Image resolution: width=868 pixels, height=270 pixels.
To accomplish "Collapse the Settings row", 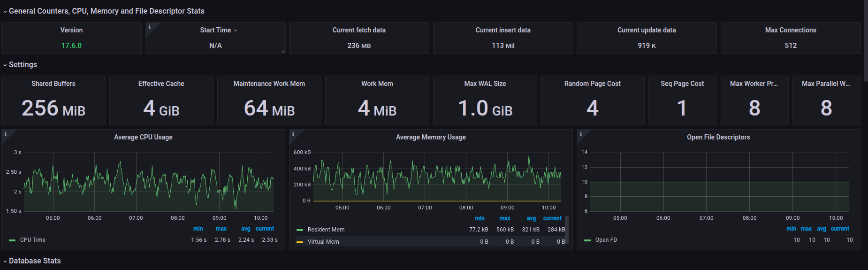I will point(23,64).
